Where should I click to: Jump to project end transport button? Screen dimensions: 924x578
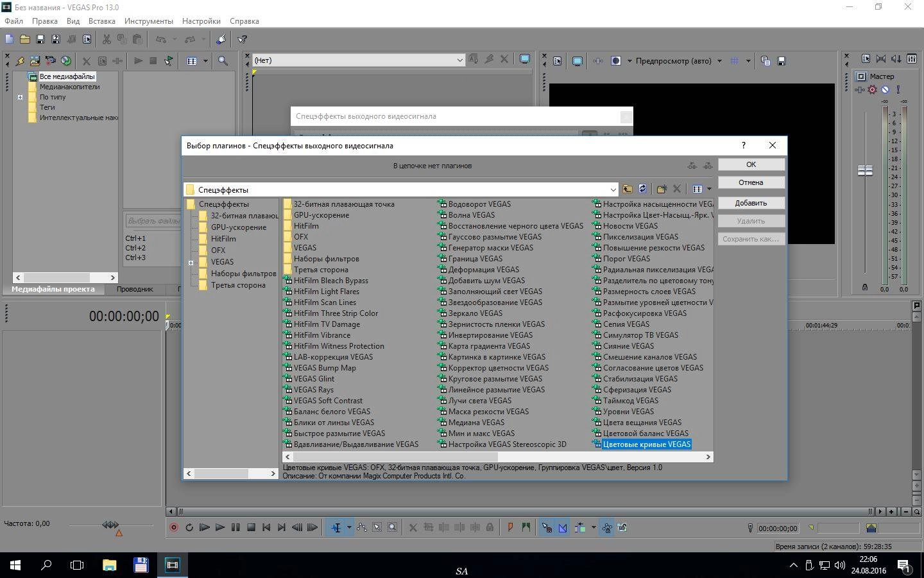pos(282,527)
